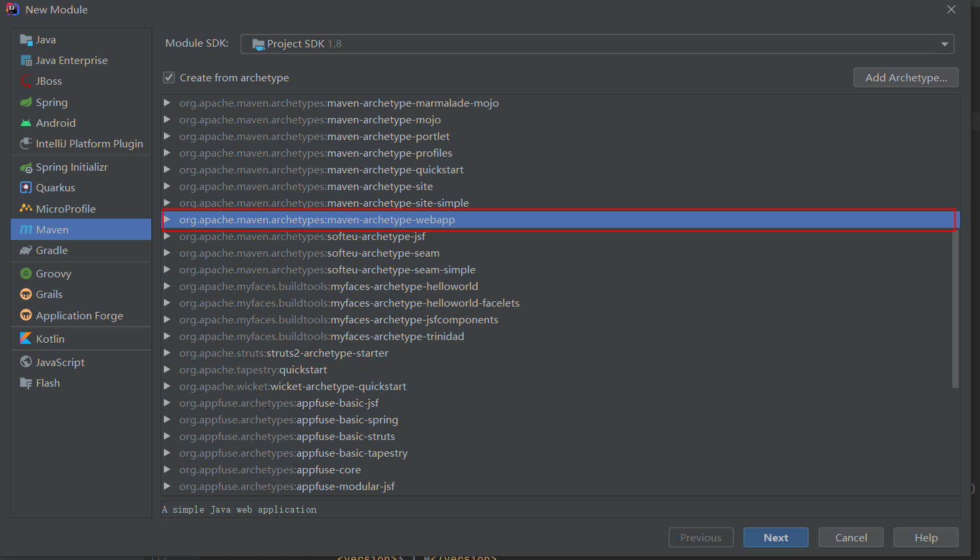Click the Gradle elephant icon
980x560 pixels.
26,250
